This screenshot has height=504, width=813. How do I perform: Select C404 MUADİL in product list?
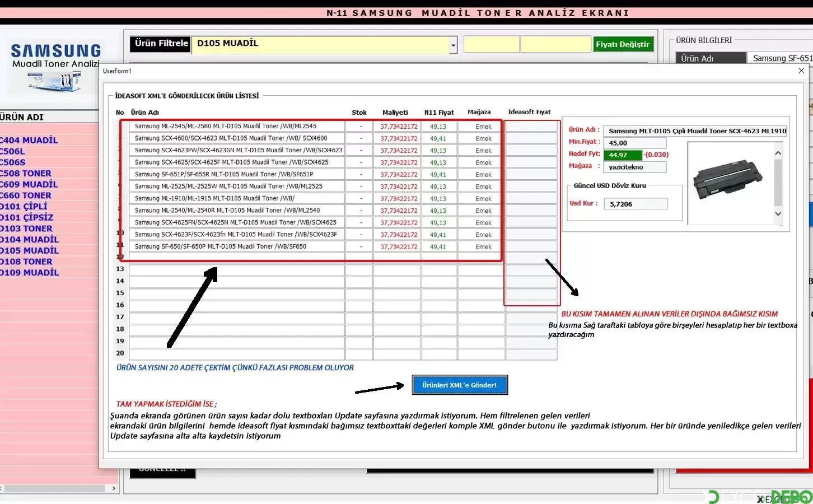29,141
